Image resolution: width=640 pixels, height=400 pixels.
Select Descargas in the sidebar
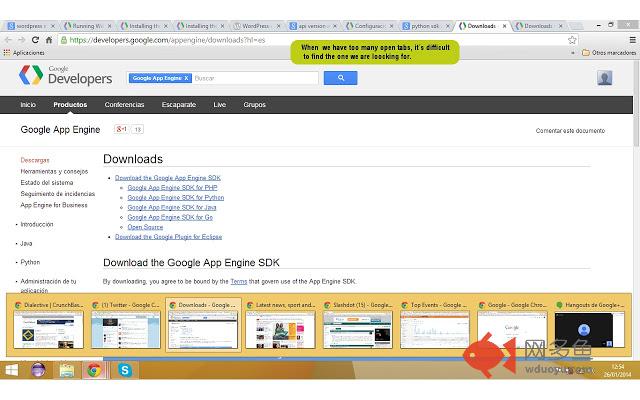(x=35, y=160)
